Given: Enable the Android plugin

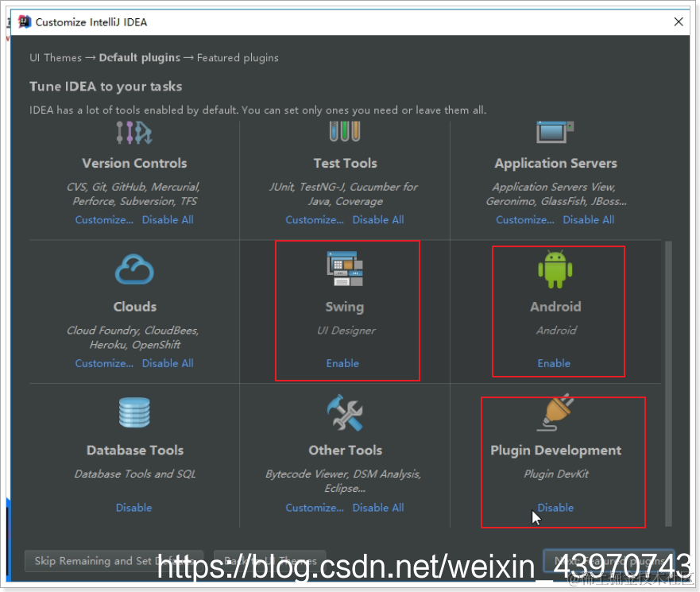Looking at the screenshot, I should [x=554, y=363].
